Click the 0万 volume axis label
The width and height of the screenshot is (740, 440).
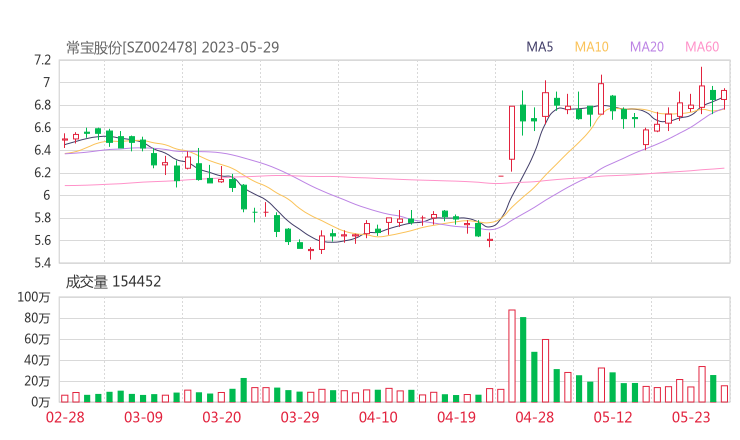click(x=41, y=402)
